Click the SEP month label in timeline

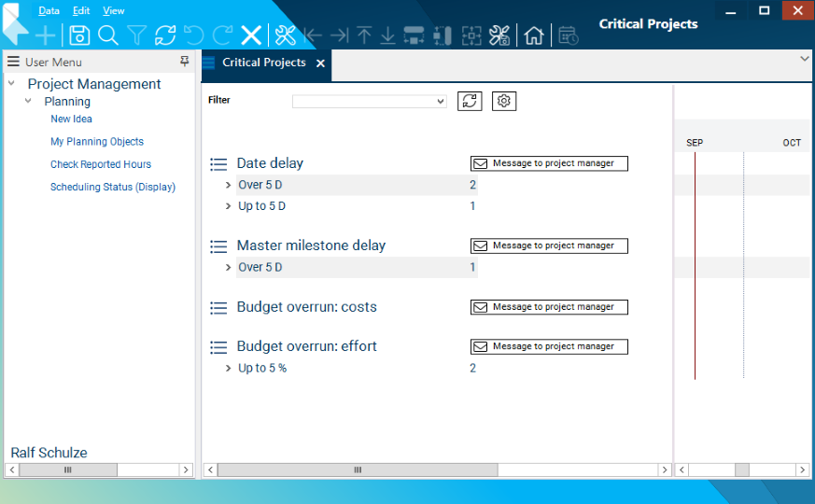coord(695,143)
